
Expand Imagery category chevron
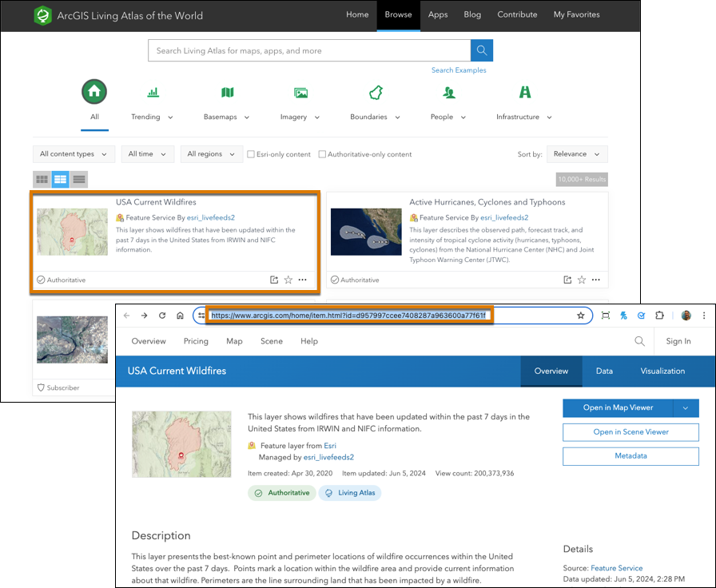317,117
